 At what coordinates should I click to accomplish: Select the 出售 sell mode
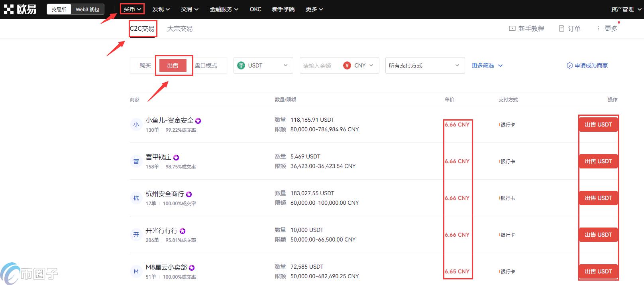pyautogui.click(x=173, y=65)
